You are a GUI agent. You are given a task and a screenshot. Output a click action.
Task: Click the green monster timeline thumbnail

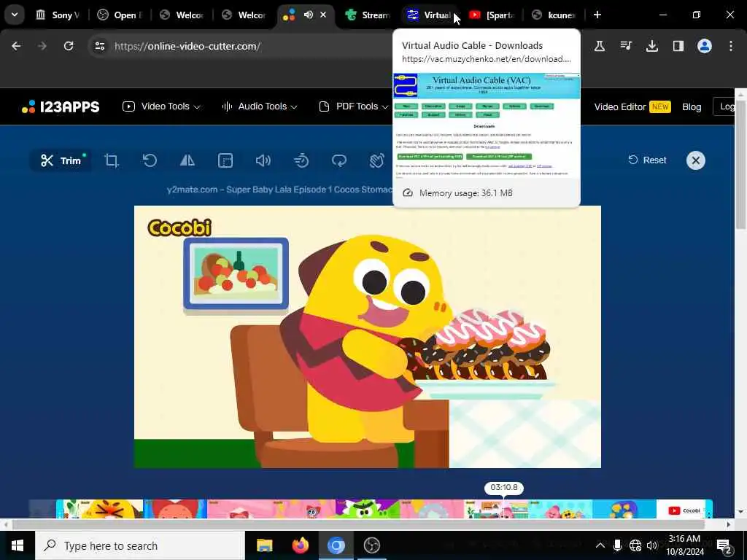point(368,509)
